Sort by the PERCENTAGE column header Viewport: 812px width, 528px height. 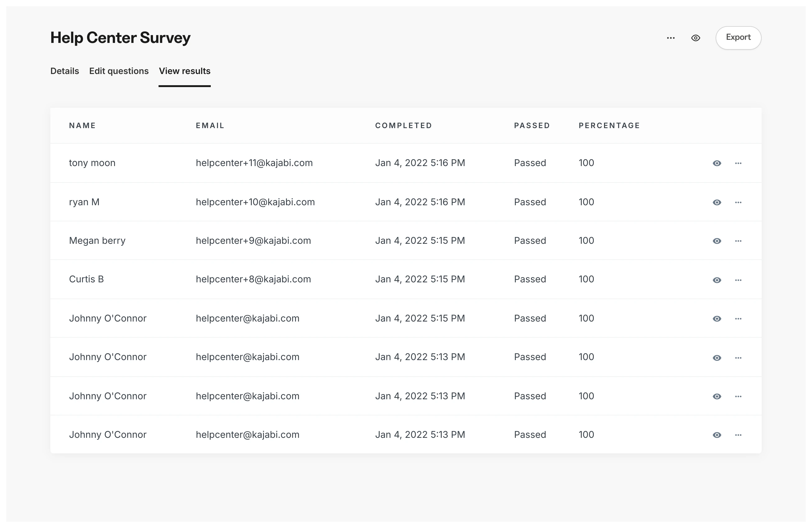[x=609, y=125]
